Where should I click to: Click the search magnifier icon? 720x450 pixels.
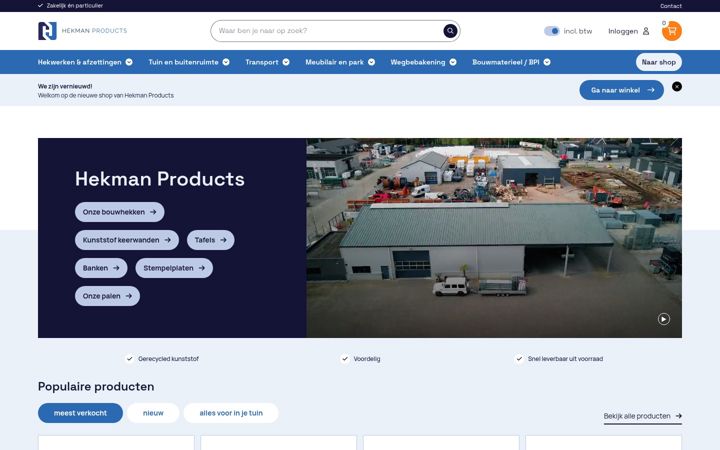click(450, 31)
